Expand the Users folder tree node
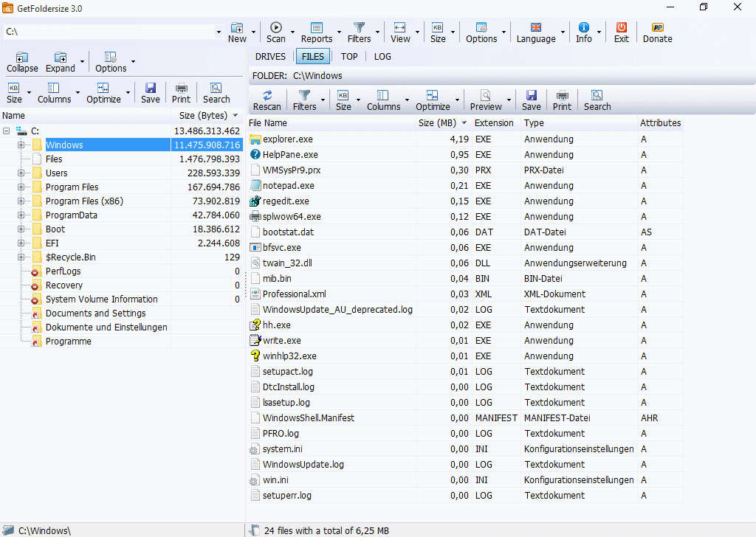The image size is (756, 537). [x=21, y=173]
